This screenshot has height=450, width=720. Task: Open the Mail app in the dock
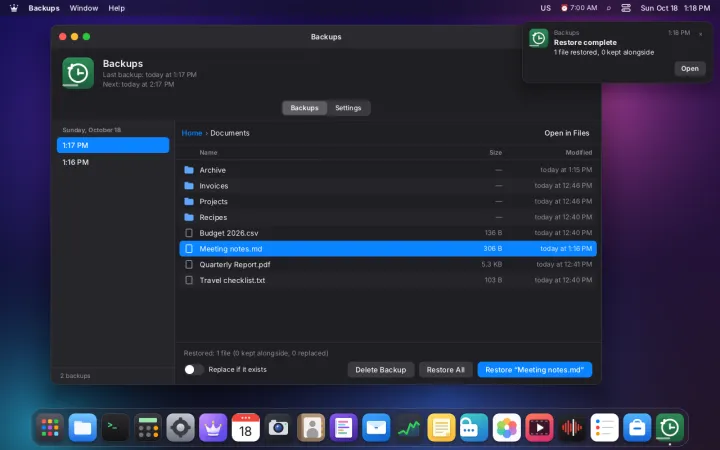(x=376, y=428)
